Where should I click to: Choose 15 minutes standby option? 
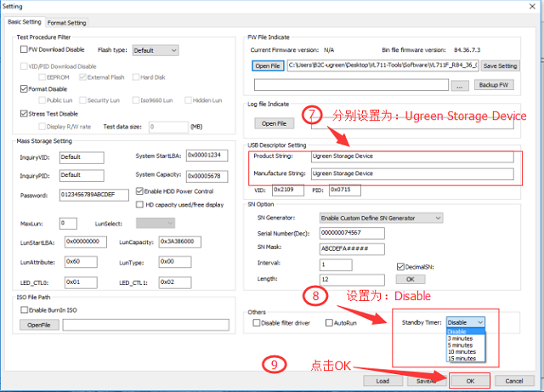(x=465, y=358)
